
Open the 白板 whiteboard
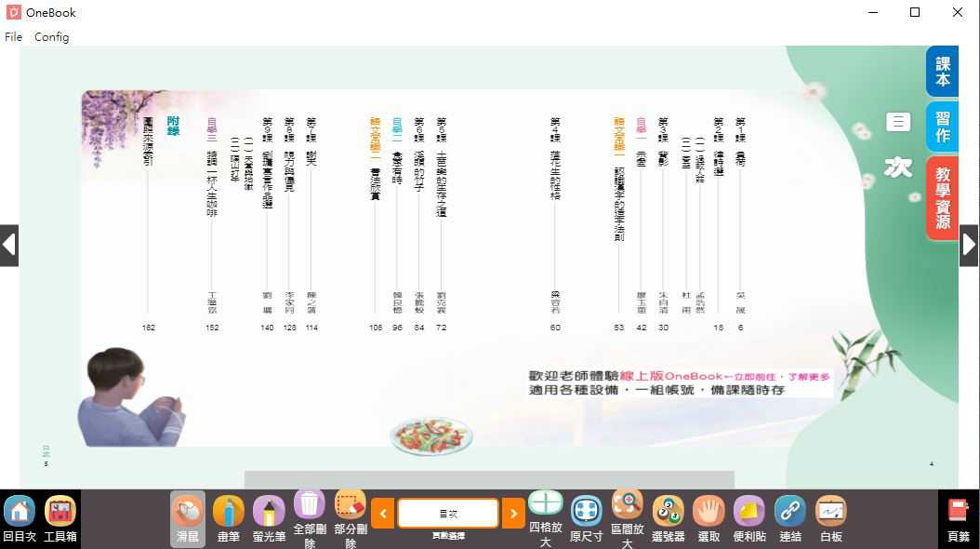831,519
